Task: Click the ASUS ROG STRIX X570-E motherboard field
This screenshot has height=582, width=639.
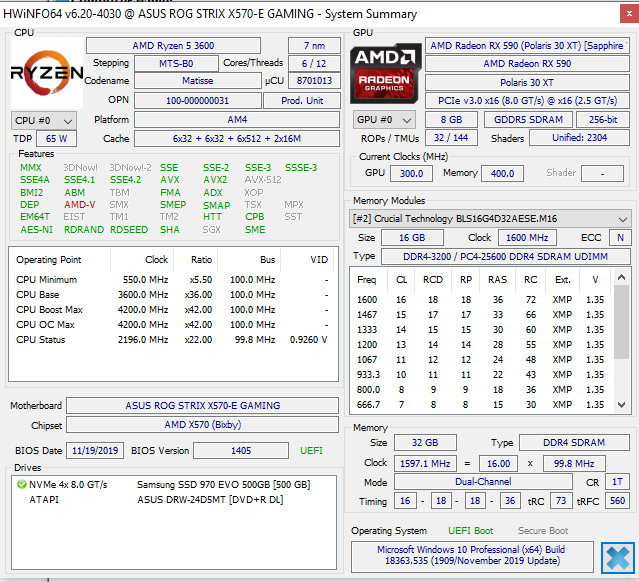Action: (203, 406)
